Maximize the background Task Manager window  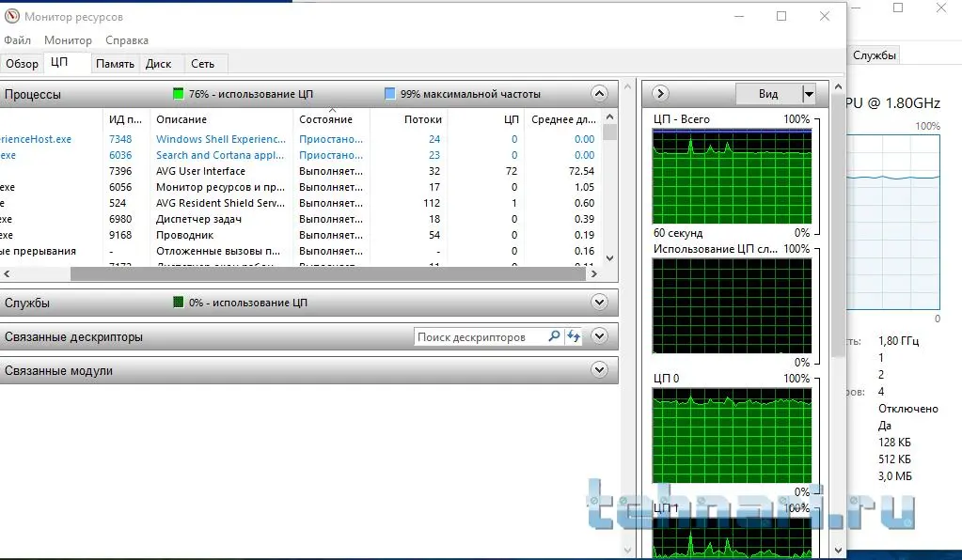(898, 8)
